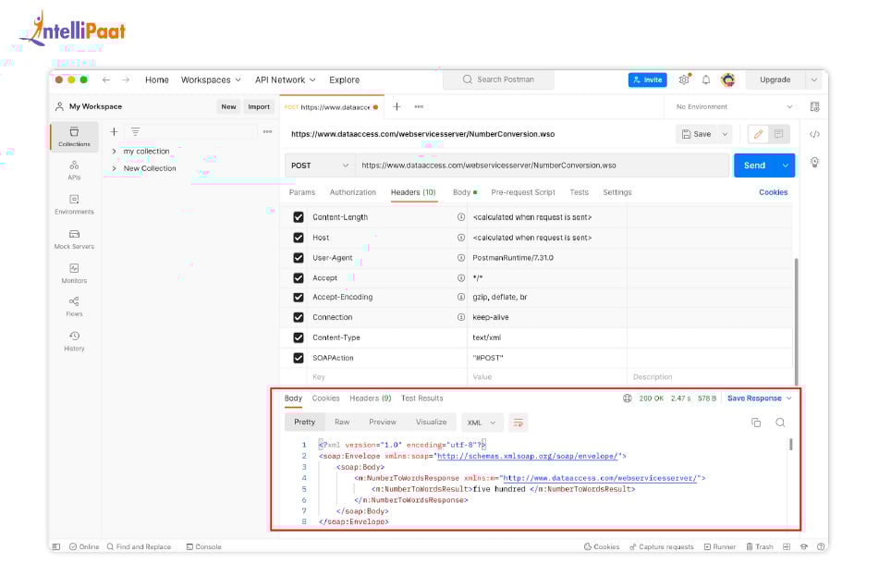Open the Workspaces menu

tap(211, 80)
